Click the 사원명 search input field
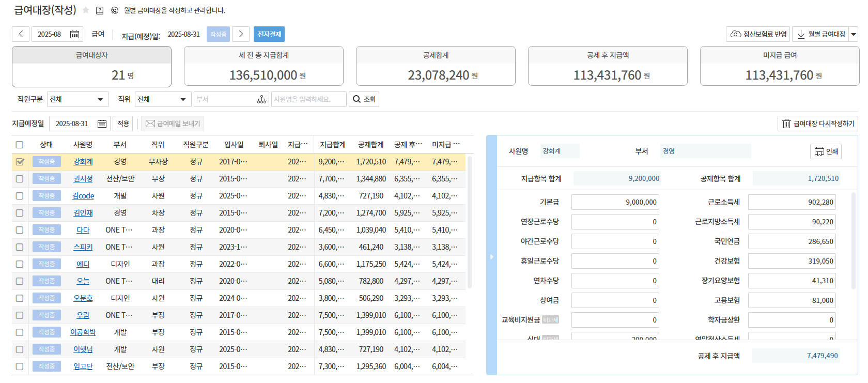 (308, 99)
